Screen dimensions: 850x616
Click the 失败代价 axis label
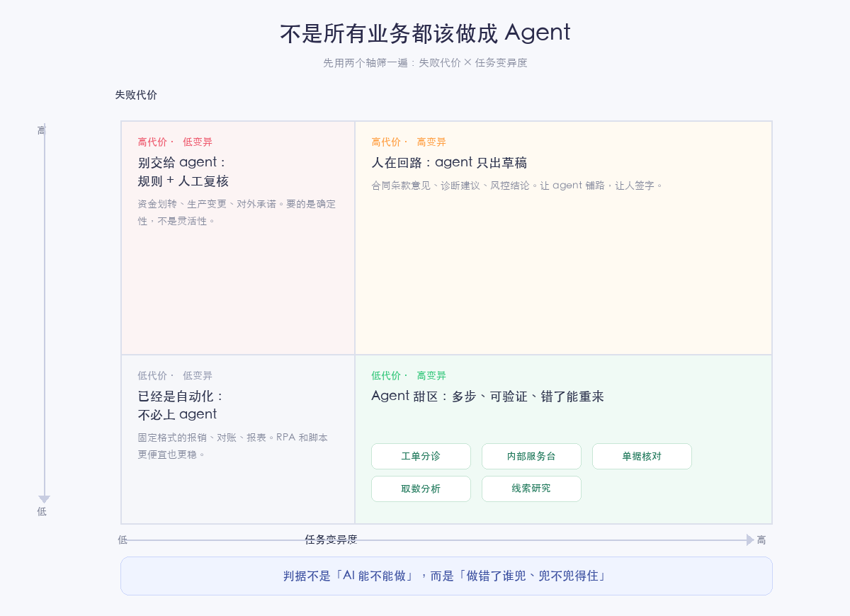click(x=136, y=94)
